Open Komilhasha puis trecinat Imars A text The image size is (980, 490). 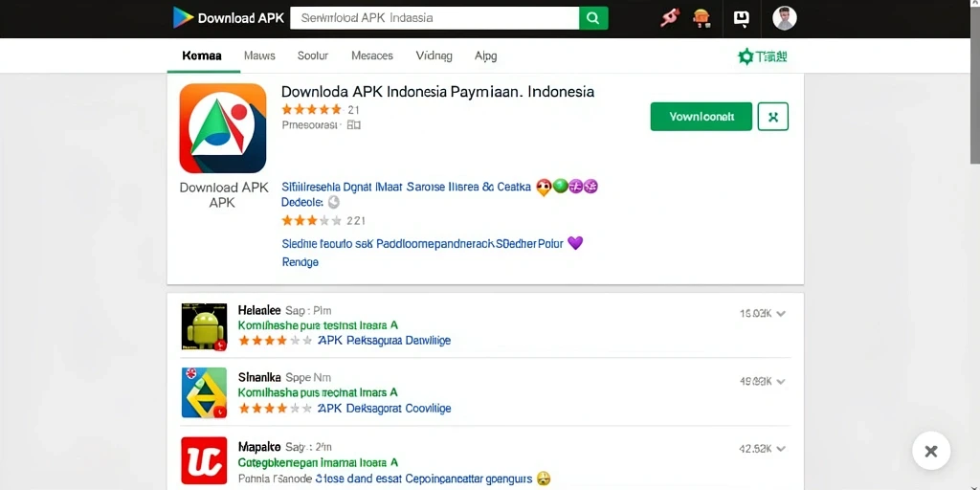(318, 392)
